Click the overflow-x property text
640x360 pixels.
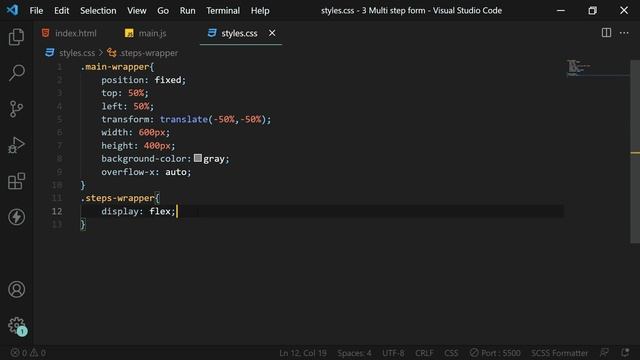point(128,172)
